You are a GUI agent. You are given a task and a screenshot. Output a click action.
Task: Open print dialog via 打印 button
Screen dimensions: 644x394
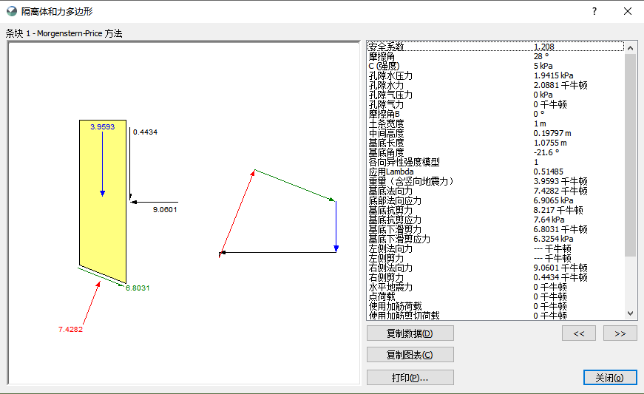(410, 377)
